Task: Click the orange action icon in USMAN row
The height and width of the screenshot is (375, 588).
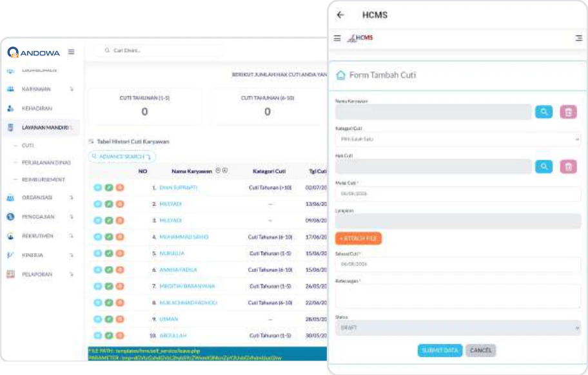Action: coord(120,319)
